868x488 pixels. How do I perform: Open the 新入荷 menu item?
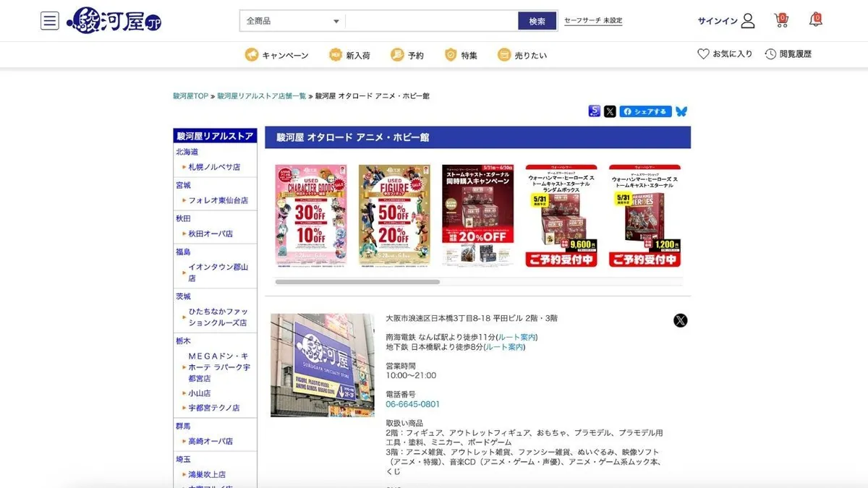click(358, 56)
